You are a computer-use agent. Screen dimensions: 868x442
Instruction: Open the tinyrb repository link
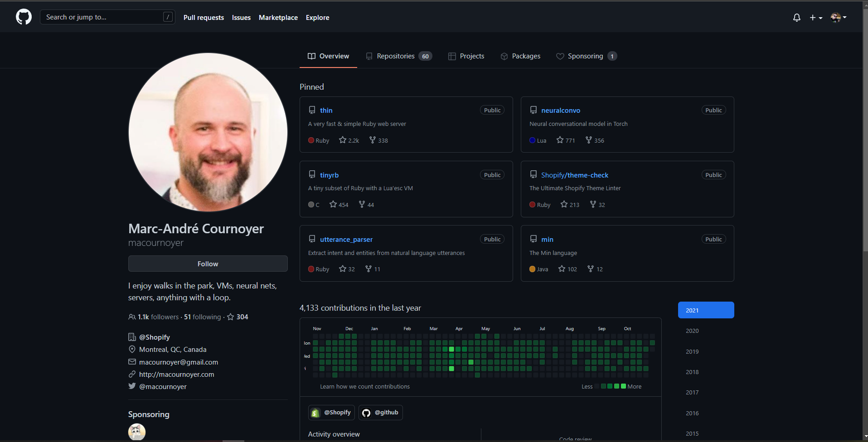(x=329, y=175)
